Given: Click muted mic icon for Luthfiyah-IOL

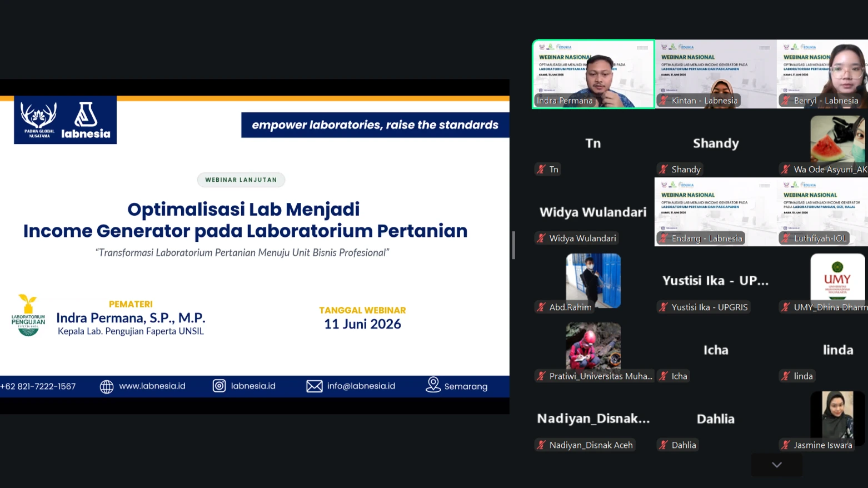Looking at the screenshot, I should 786,238.
